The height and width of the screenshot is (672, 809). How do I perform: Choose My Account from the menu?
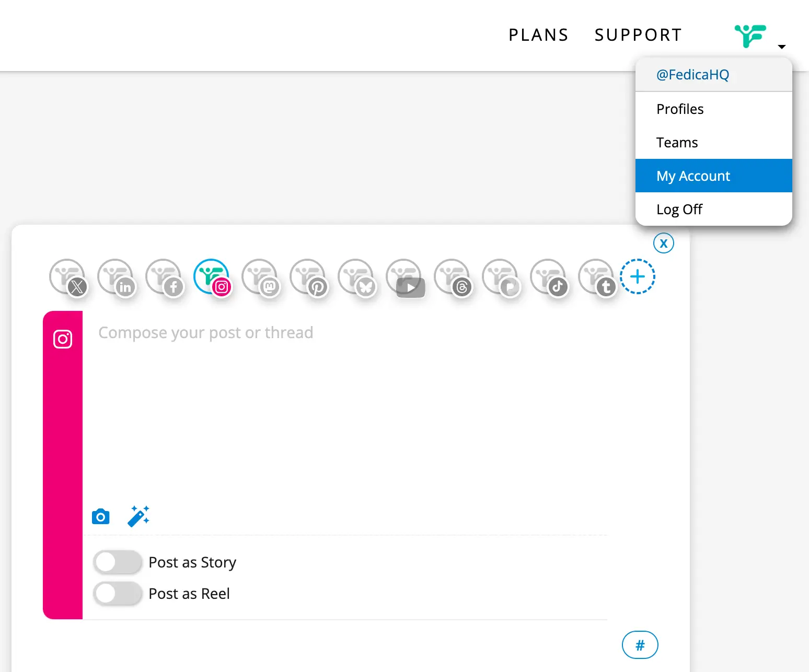point(693,176)
